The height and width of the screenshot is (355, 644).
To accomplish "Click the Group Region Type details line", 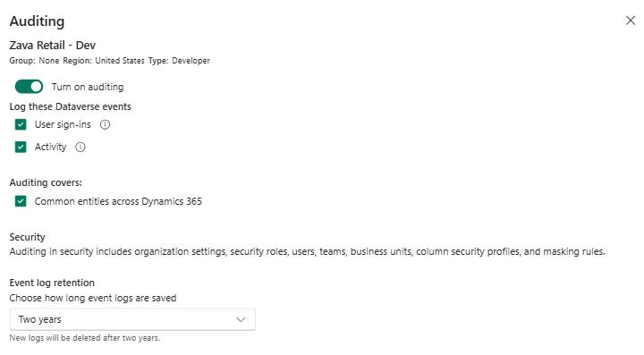I will (110, 61).
